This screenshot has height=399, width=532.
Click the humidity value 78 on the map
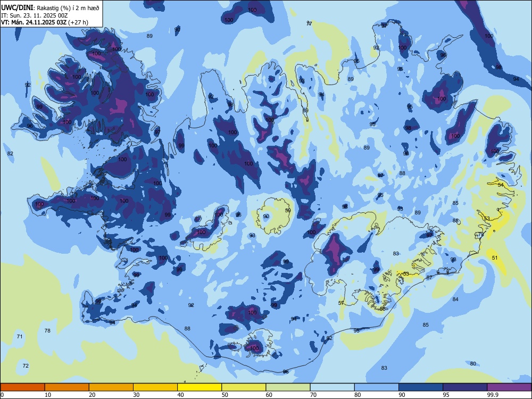coord(47,330)
